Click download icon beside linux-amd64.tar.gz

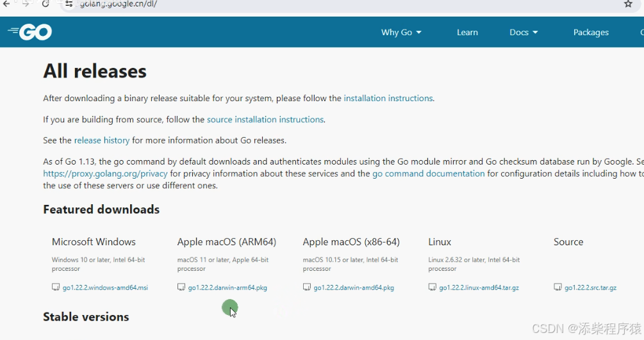tap(433, 287)
